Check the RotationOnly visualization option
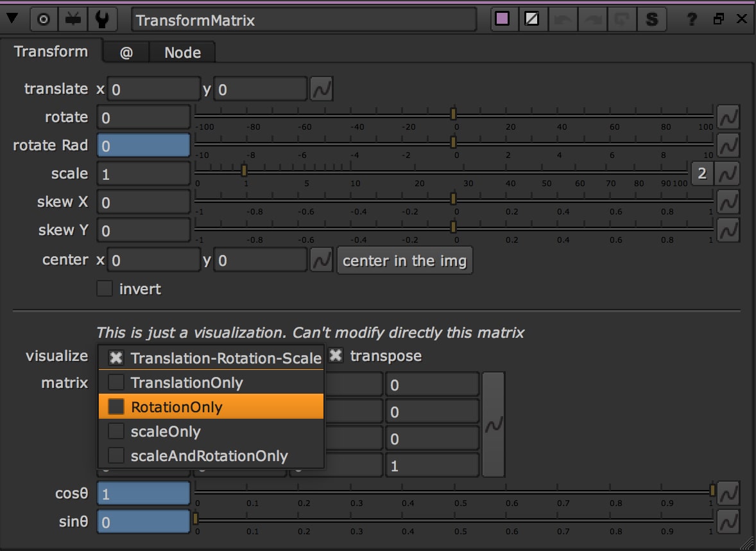Image resolution: width=756 pixels, height=551 pixels. pos(116,407)
